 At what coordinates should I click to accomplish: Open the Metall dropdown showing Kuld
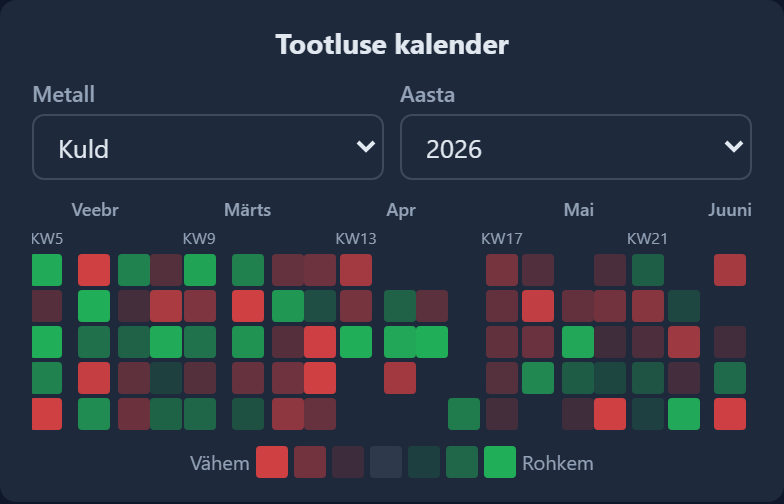[208, 147]
